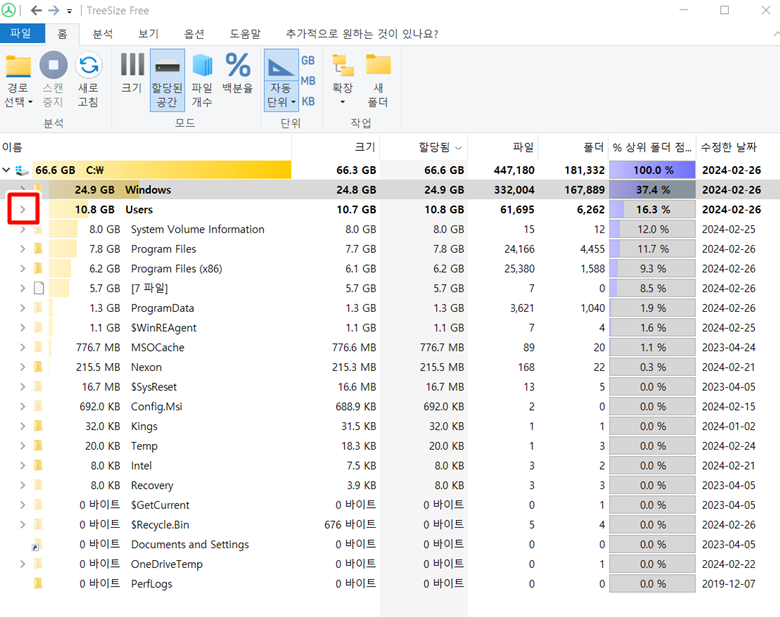Toggle 할당된 공간 (allocated space) mode
The height and width of the screenshot is (617, 780).
(x=167, y=80)
